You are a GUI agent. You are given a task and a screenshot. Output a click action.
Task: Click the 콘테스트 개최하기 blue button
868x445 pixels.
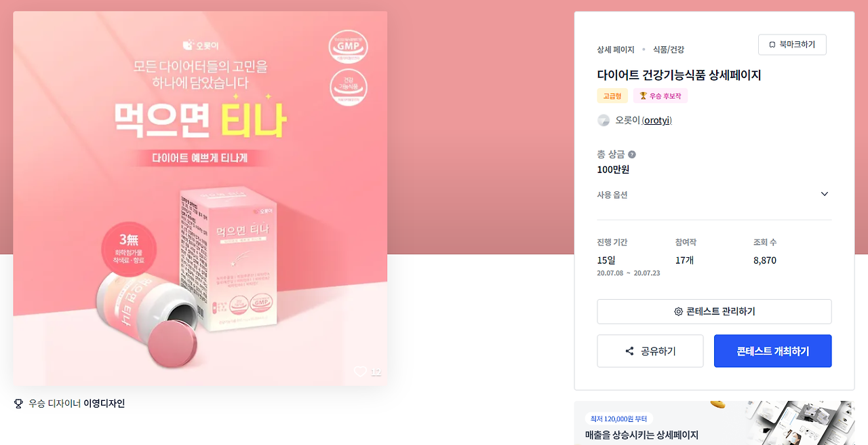773,351
